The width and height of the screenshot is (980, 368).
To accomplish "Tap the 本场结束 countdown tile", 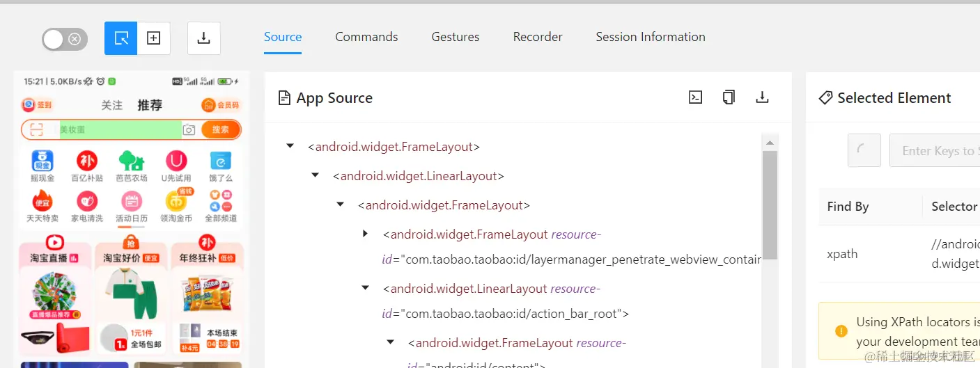I will click(207, 337).
